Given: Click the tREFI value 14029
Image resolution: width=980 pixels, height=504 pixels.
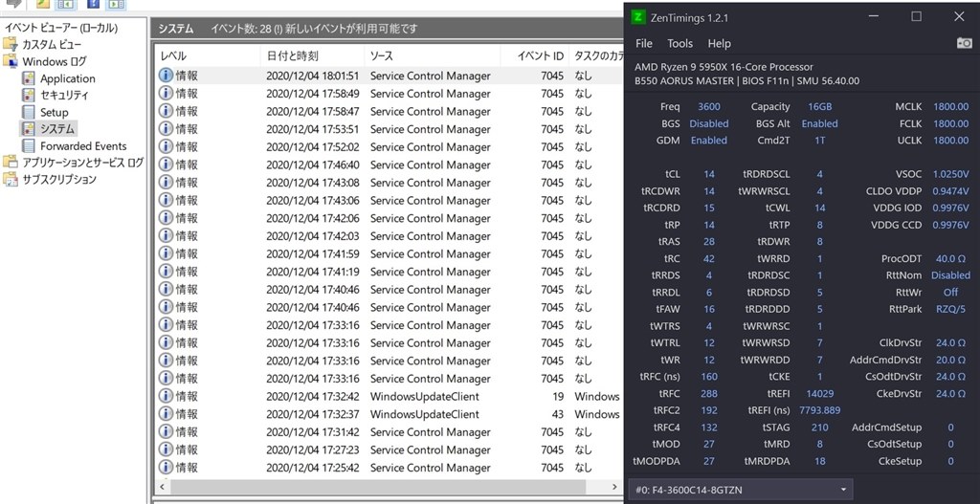Looking at the screenshot, I should [819, 393].
